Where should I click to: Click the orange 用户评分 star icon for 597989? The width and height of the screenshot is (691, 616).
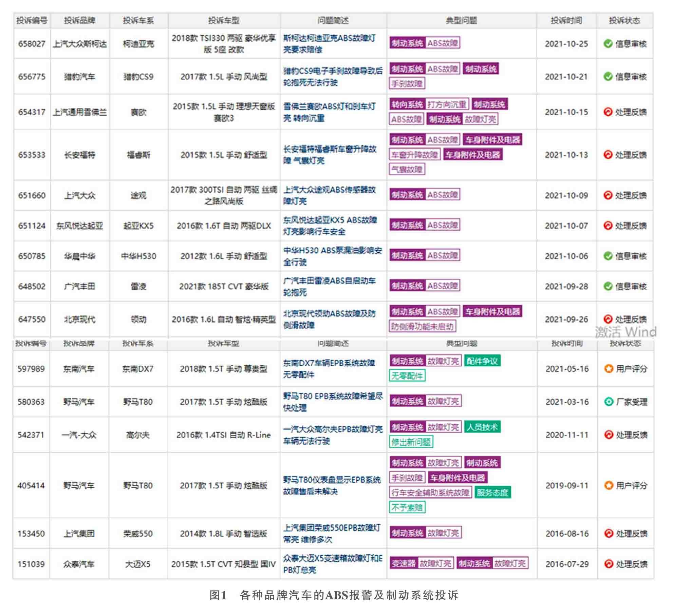609,368
